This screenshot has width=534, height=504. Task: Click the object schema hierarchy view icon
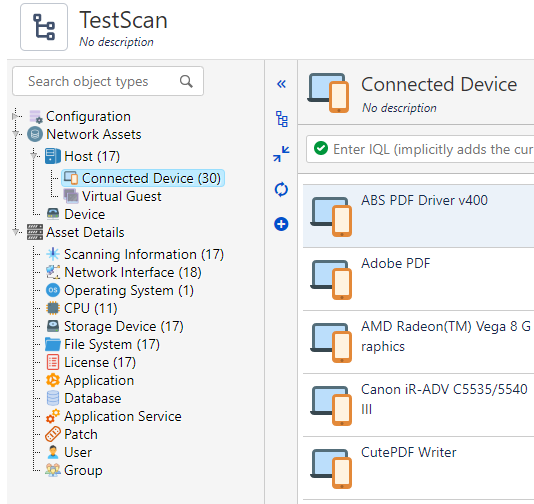pos(282,119)
